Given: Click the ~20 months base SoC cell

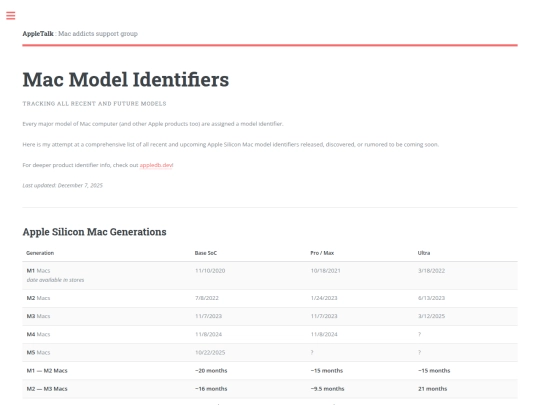Looking at the screenshot, I should 211,371.
